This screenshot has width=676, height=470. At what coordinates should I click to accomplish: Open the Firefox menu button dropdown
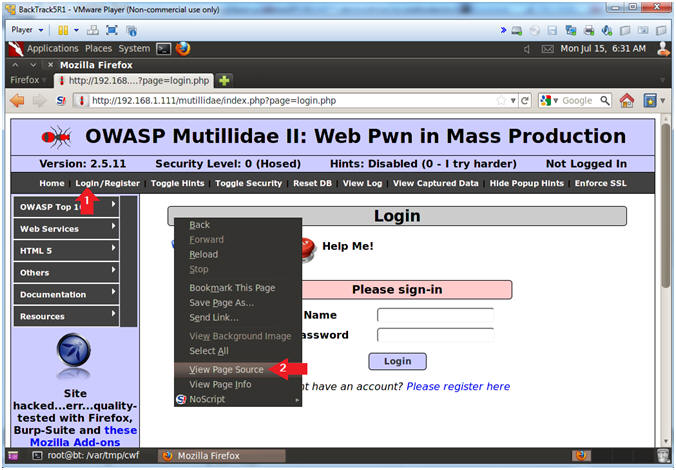tap(28, 80)
